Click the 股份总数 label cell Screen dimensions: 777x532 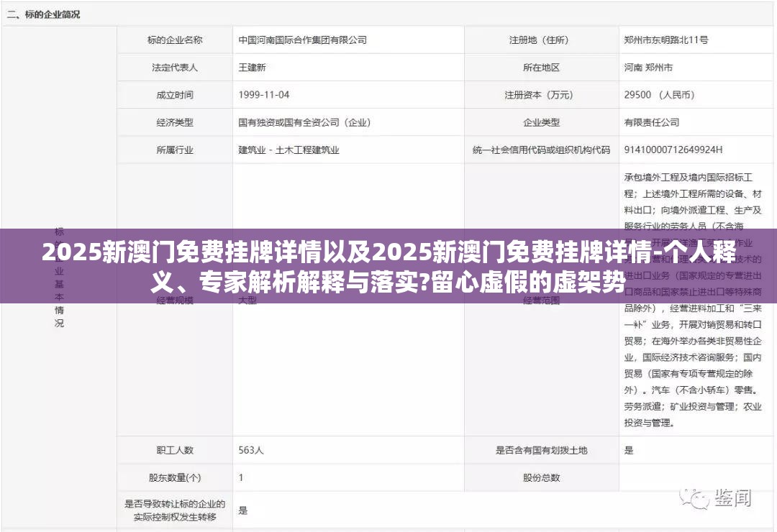tap(541, 477)
